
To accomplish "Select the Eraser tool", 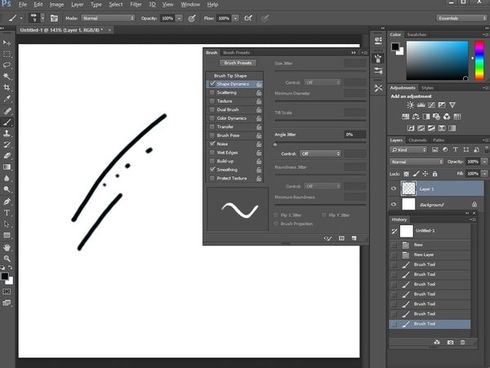I will coord(7,156).
